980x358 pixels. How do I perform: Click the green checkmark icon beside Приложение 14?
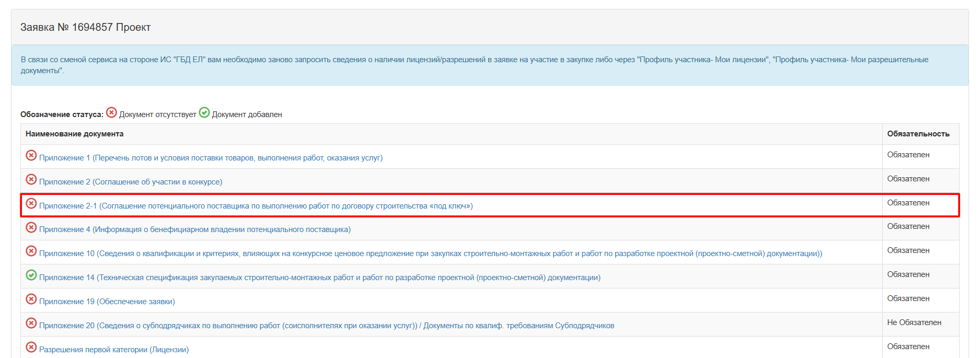coord(31,275)
